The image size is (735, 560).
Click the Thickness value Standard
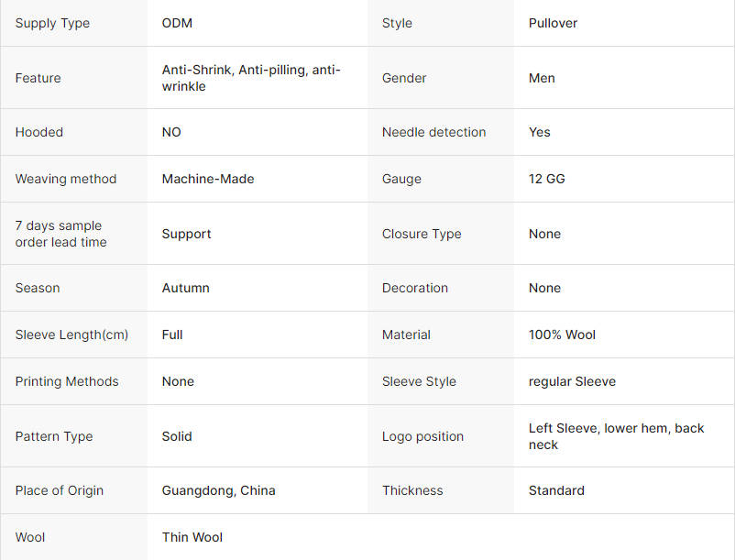pos(556,490)
